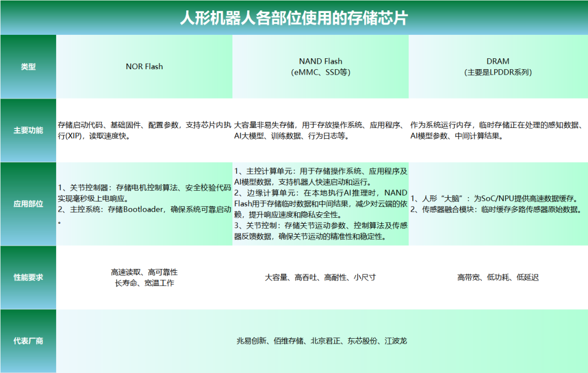This screenshot has height=373, width=588.
Task: Select the 类型 row header
Action: click(28, 67)
